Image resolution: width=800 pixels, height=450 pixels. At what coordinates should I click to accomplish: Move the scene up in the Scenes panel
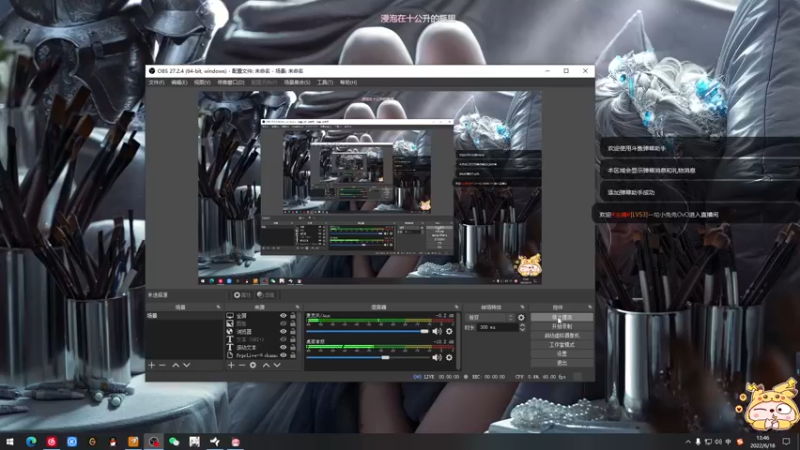[x=176, y=365]
